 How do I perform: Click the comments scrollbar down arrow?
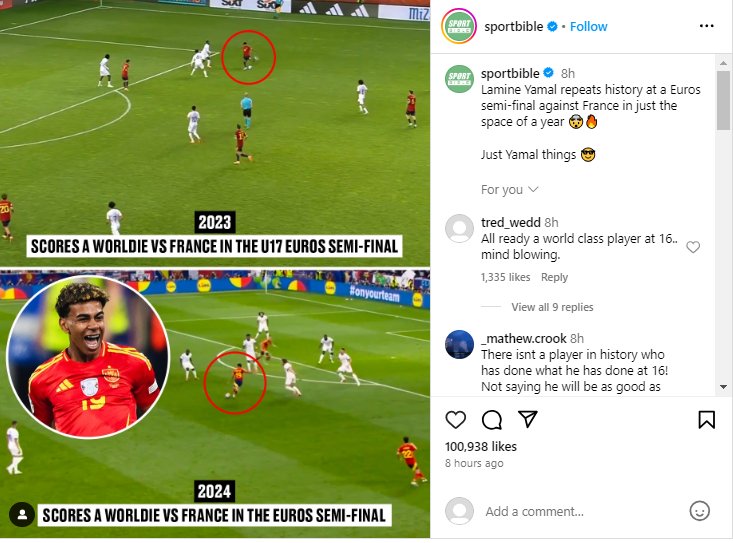[723, 387]
